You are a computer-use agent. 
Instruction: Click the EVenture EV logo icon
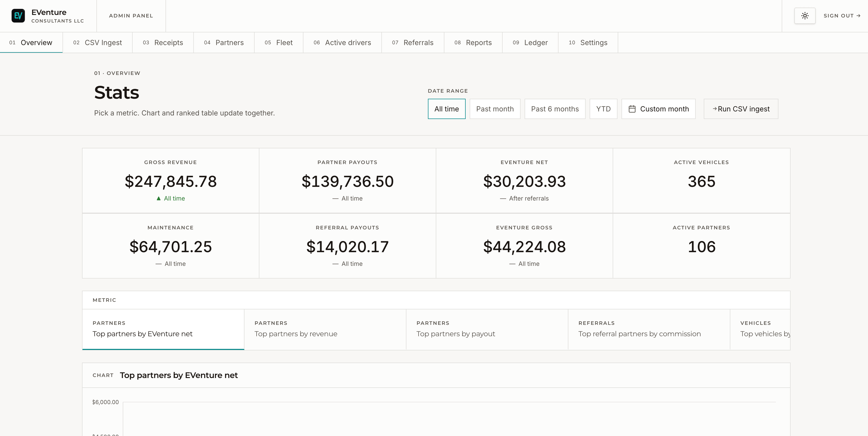[x=18, y=16]
